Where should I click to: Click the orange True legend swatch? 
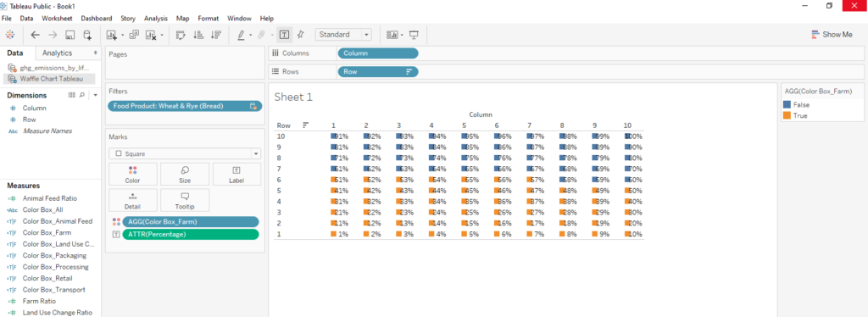tap(787, 115)
